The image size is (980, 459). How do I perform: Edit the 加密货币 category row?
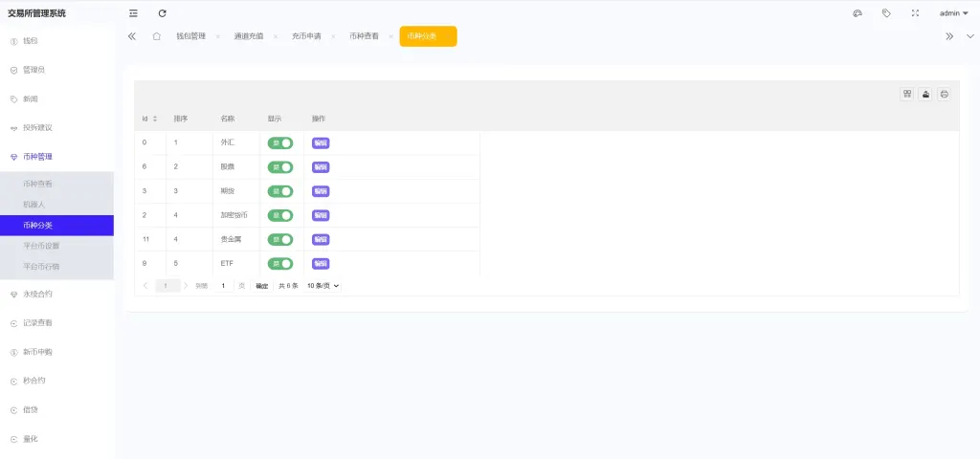pyautogui.click(x=321, y=215)
